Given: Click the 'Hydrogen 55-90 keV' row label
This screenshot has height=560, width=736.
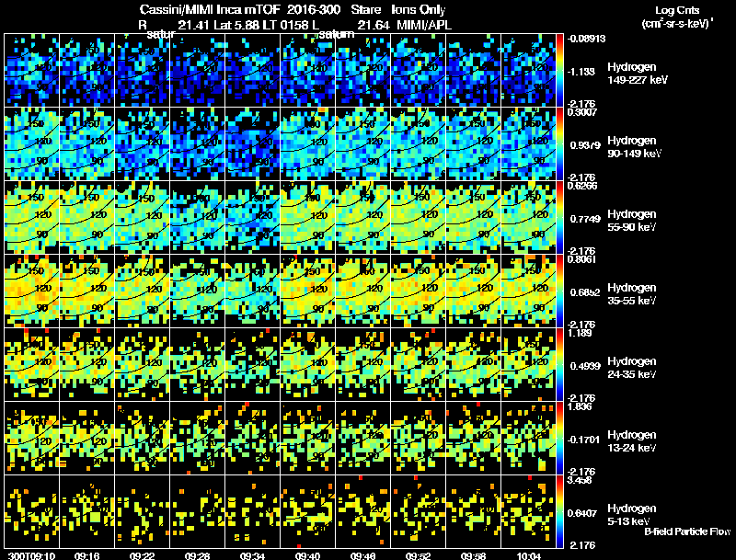Looking at the screenshot, I should pos(632,221).
